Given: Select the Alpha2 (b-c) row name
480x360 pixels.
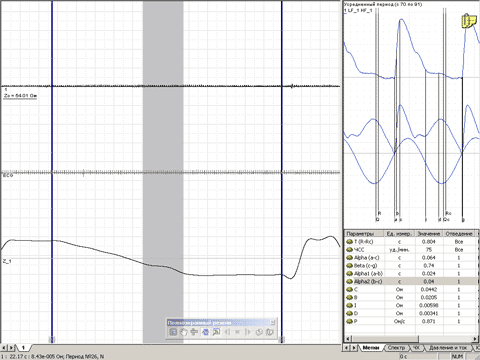Looking at the screenshot, I should click(368, 282).
